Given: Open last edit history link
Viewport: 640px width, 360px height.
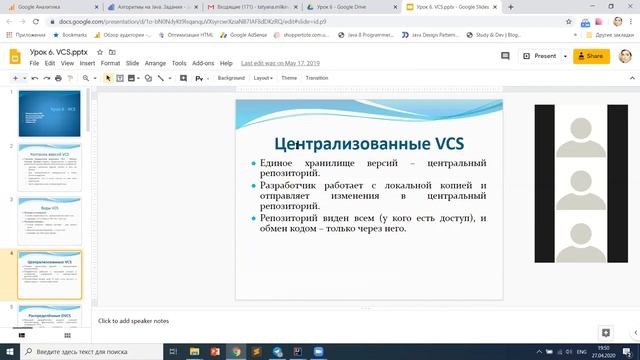Looking at the screenshot, I should click(x=280, y=63).
